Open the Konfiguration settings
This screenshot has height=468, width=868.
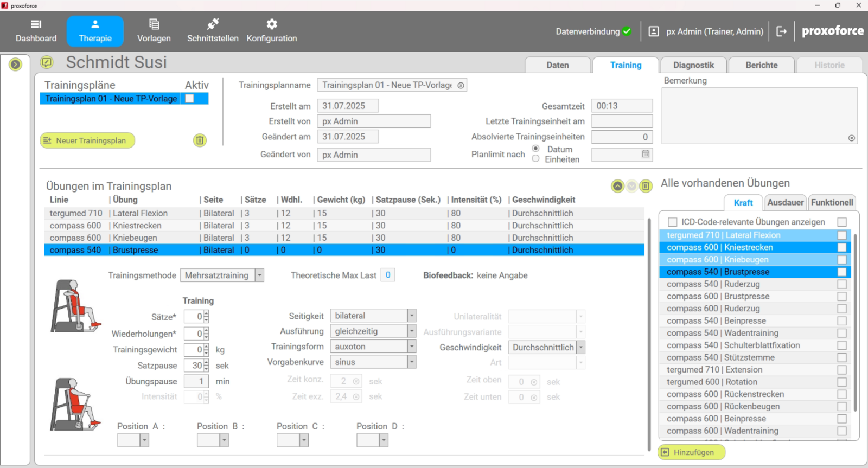(x=272, y=31)
